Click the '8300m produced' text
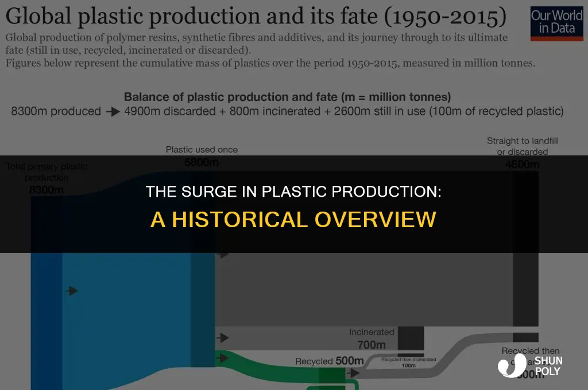Screen dimensions: 588x390 click(x=56, y=111)
